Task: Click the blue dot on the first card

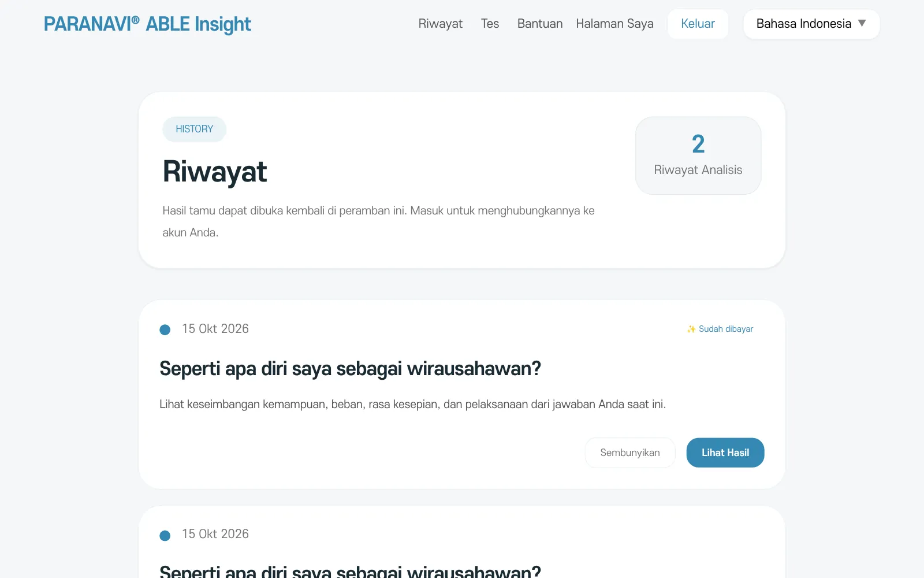Action: [165, 329]
